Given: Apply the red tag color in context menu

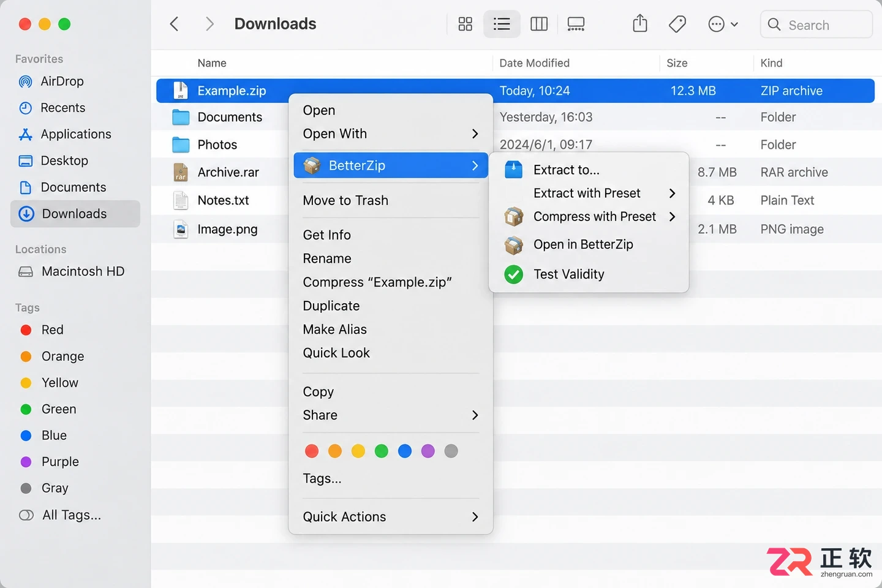Looking at the screenshot, I should click(312, 451).
